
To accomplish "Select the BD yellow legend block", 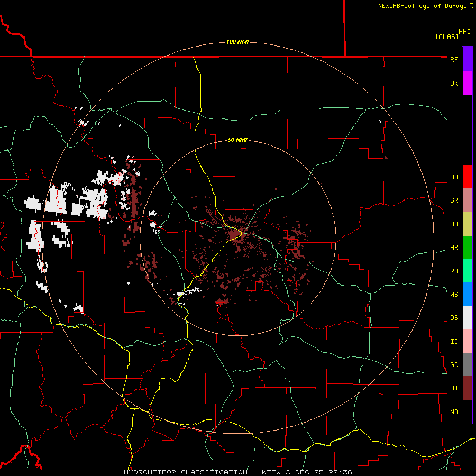I will pos(467,224).
